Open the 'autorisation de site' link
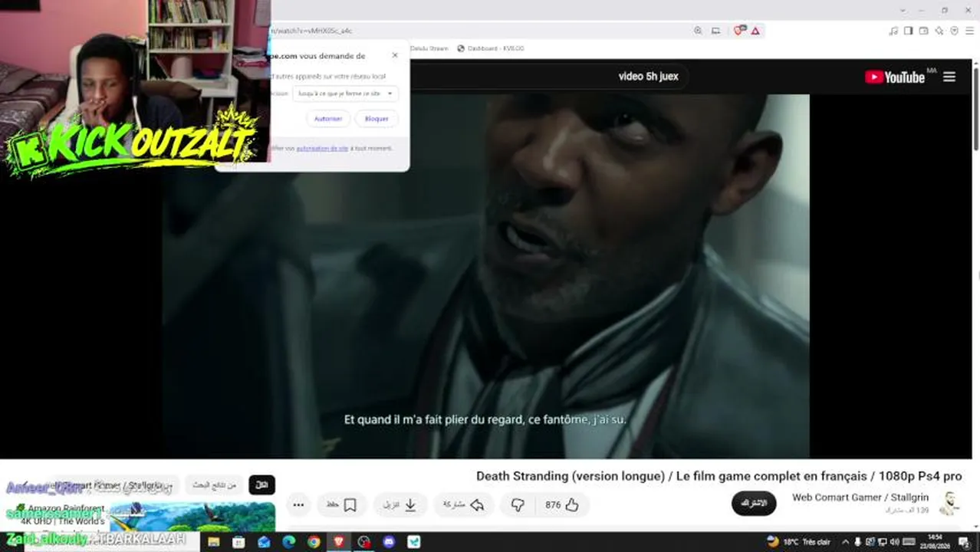Screen dimensions: 980x552 click(x=322, y=148)
